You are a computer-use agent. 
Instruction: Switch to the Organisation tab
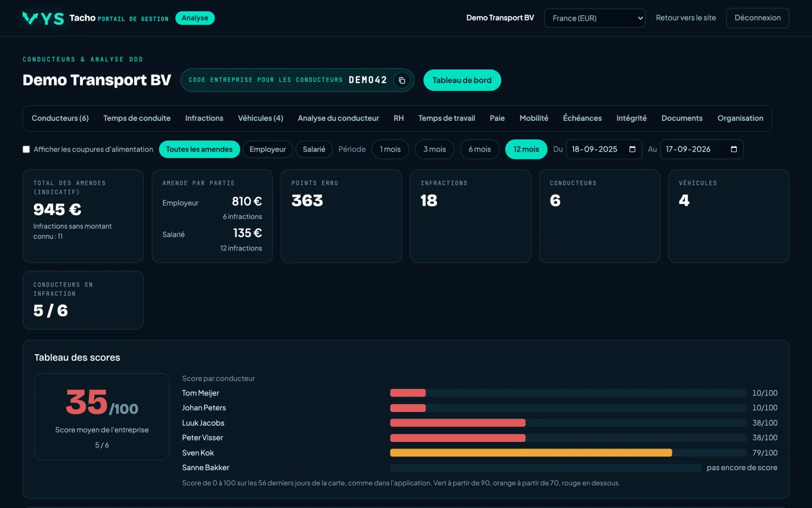click(741, 118)
